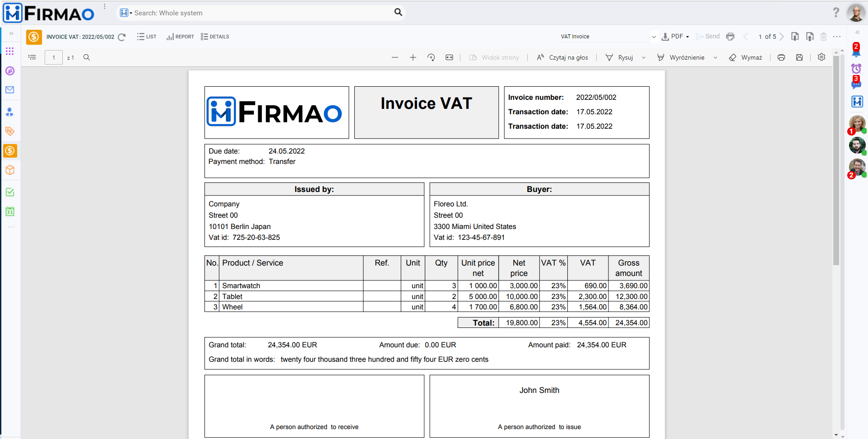Refresh invoice 2022/05/002 with the reload arrow
This screenshot has height=439, width=868.
(x=121, y=37)
